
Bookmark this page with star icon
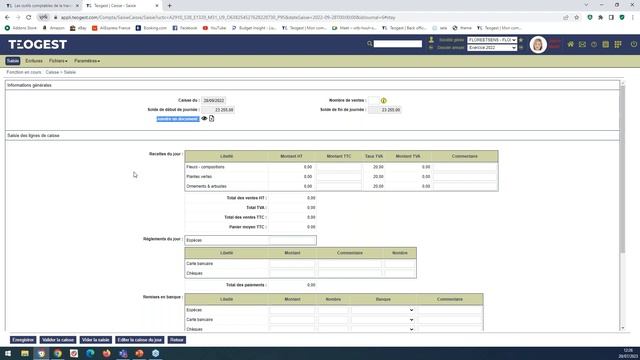576,18
